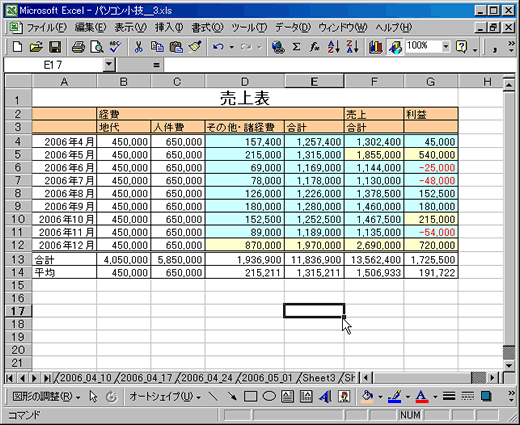Switch to the Sheet3 tab
This screenshot has height=425, width=520.
tap(319, 378)
